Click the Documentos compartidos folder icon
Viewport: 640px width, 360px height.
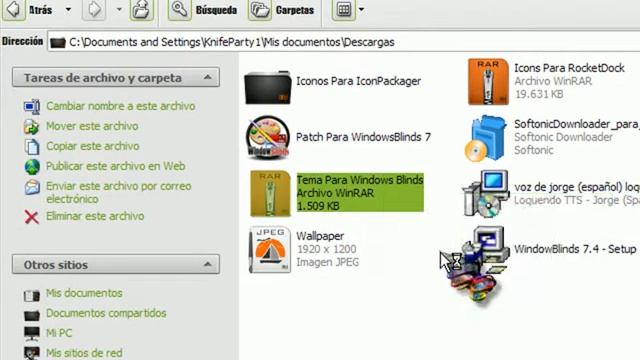(x=32, y=315)
